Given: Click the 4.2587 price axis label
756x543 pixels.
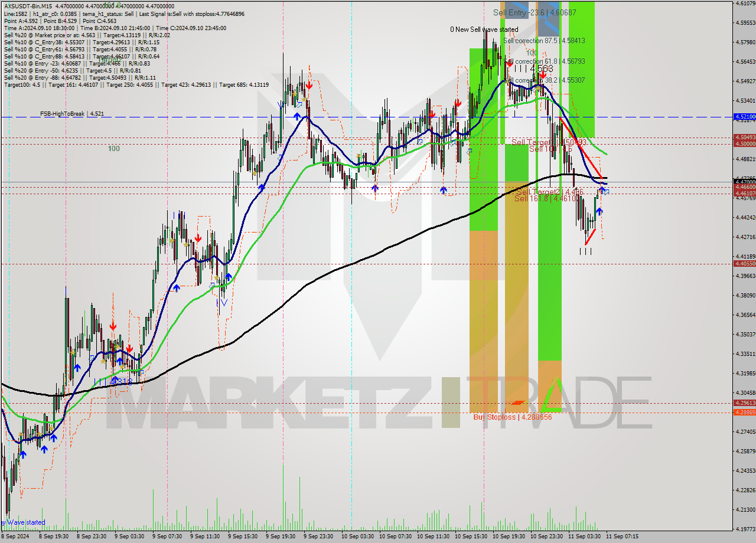Looking at the screenshot, I should click(745, 451).
